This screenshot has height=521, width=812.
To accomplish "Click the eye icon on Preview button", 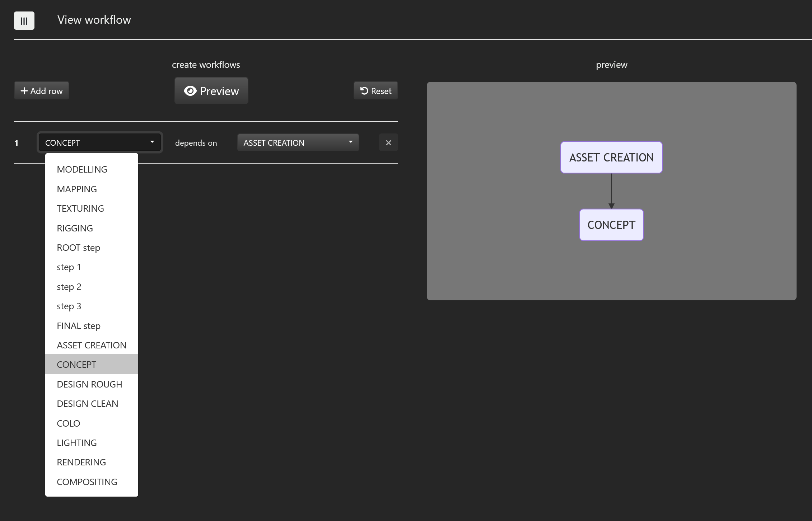I will coord(190,91).
